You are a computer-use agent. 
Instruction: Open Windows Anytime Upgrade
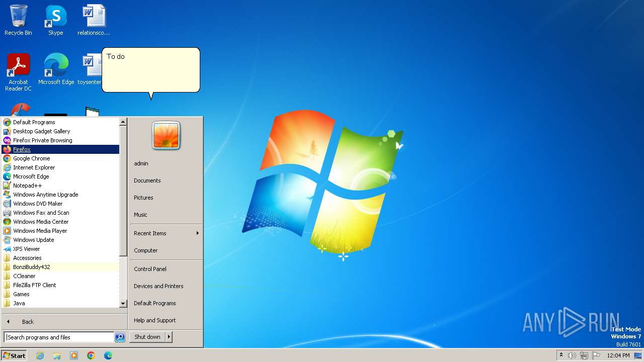[x=60, y=195]
